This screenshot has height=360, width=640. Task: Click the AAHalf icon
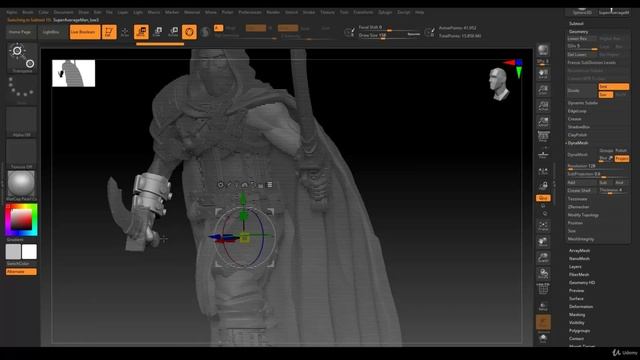click(543, 122)
